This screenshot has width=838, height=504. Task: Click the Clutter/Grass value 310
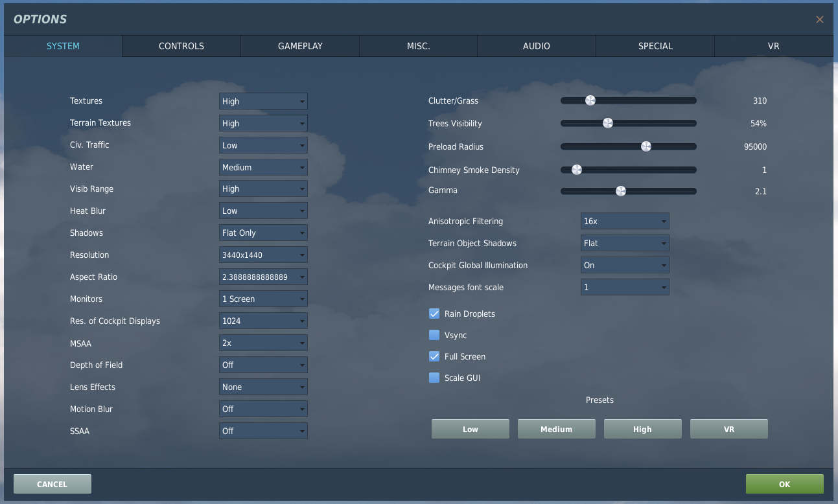click(x=760, y=100)
